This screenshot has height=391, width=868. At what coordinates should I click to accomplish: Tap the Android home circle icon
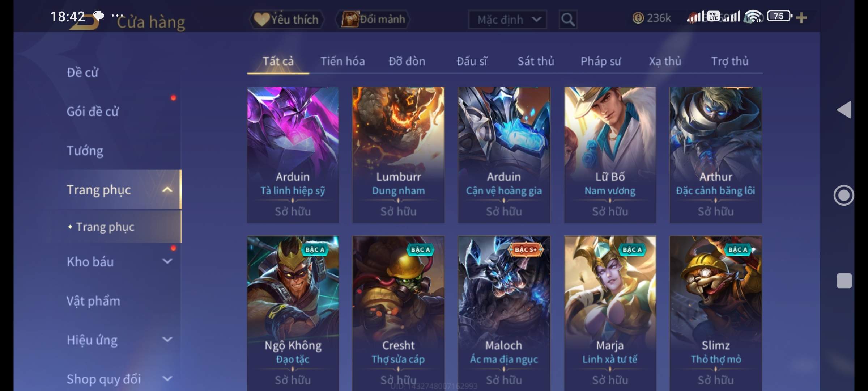[x=843, y=195]
